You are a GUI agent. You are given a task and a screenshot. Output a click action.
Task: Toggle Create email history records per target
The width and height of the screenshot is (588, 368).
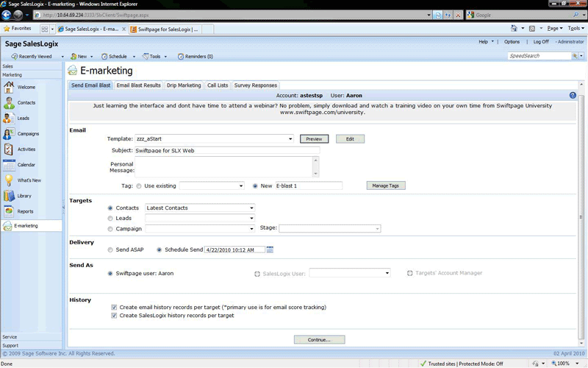click(114, 307)
